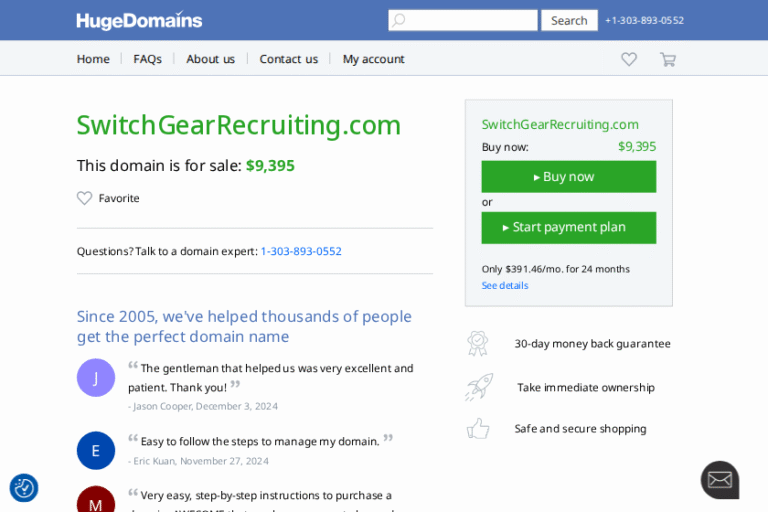
Task: Open the FAQs menu item
Action: click(147, 59)
